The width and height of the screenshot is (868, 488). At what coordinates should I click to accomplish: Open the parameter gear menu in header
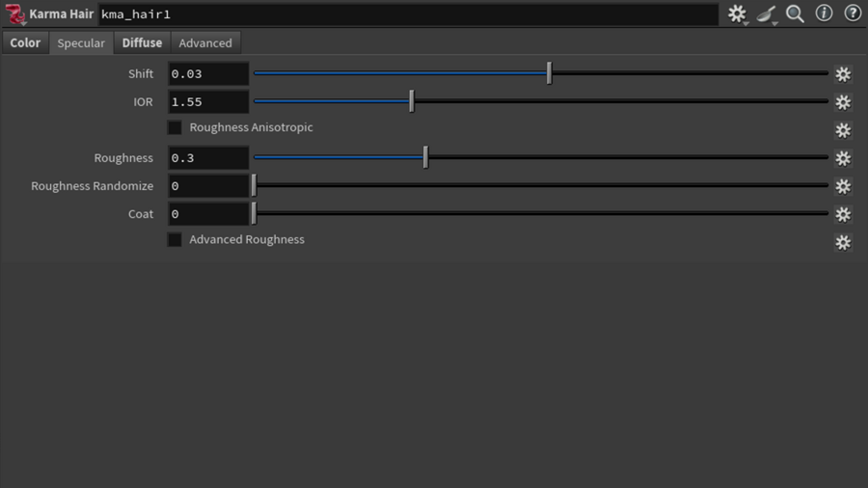(738, 14)
